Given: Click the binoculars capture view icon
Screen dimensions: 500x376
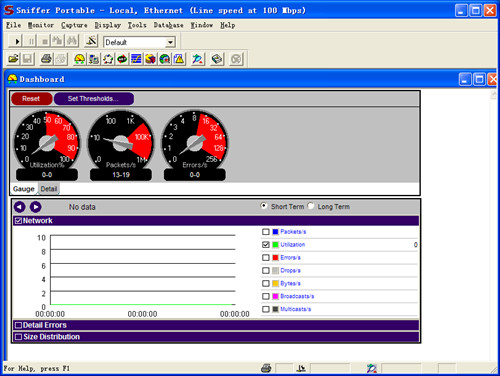Looking at the screenshot, I should (72, 41).
